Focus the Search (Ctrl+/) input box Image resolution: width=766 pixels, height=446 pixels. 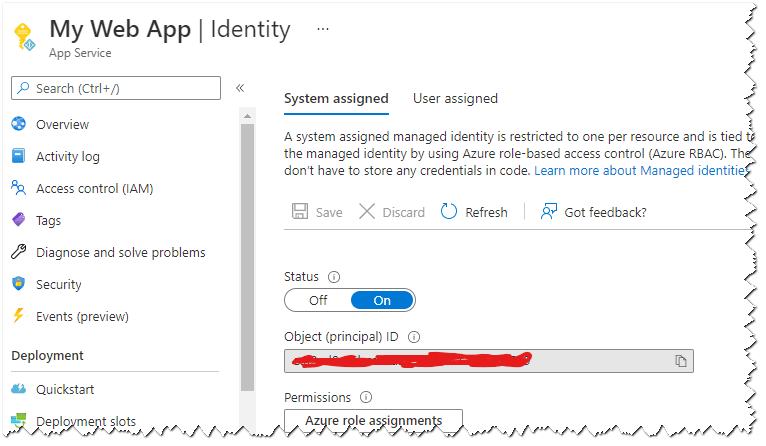coord(116,88)
